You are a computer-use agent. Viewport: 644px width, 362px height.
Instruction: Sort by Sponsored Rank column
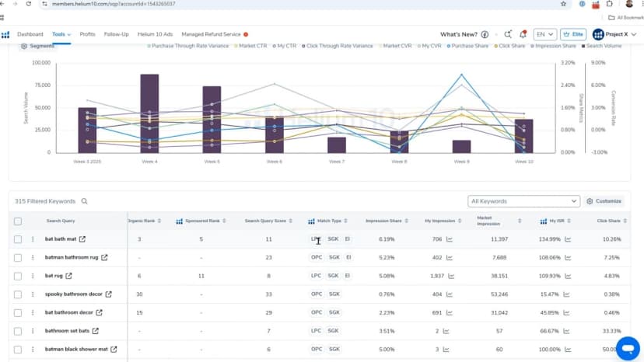coord(224,221)
